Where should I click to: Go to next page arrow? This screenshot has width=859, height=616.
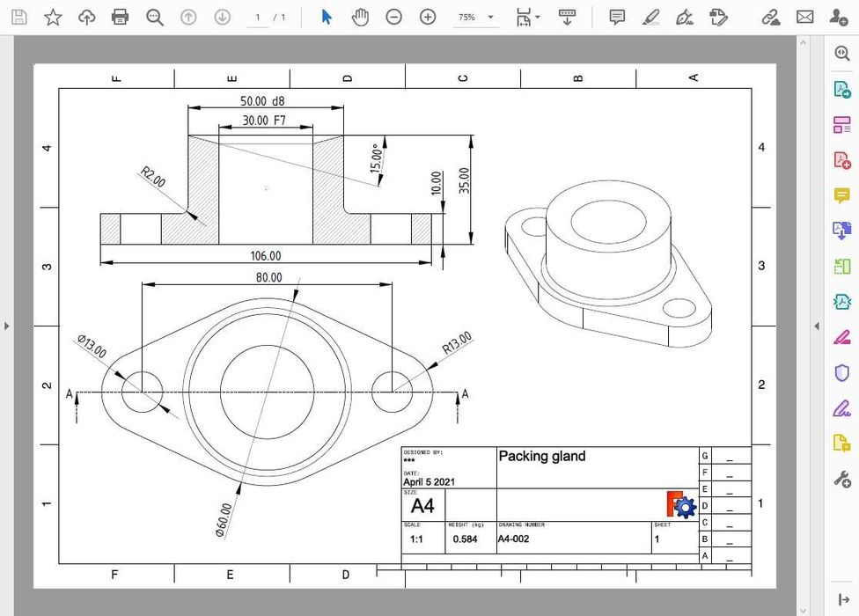(222, 17)
